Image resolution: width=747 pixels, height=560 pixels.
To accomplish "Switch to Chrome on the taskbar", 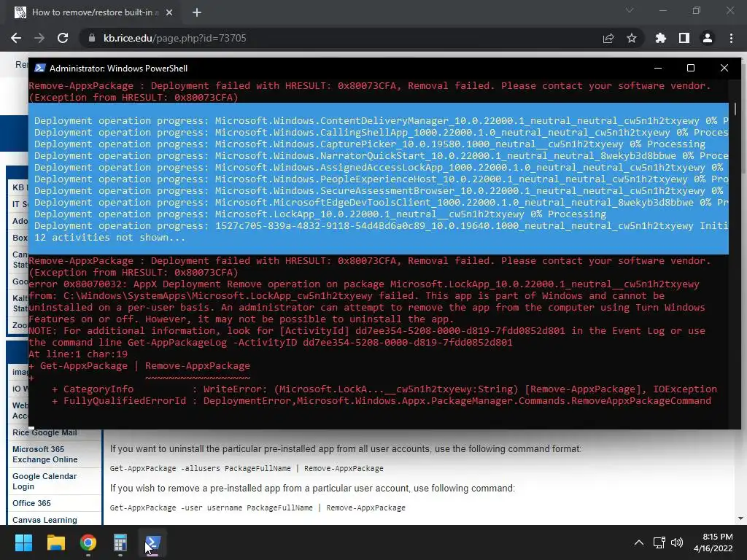I will click(x=88, y=542).
